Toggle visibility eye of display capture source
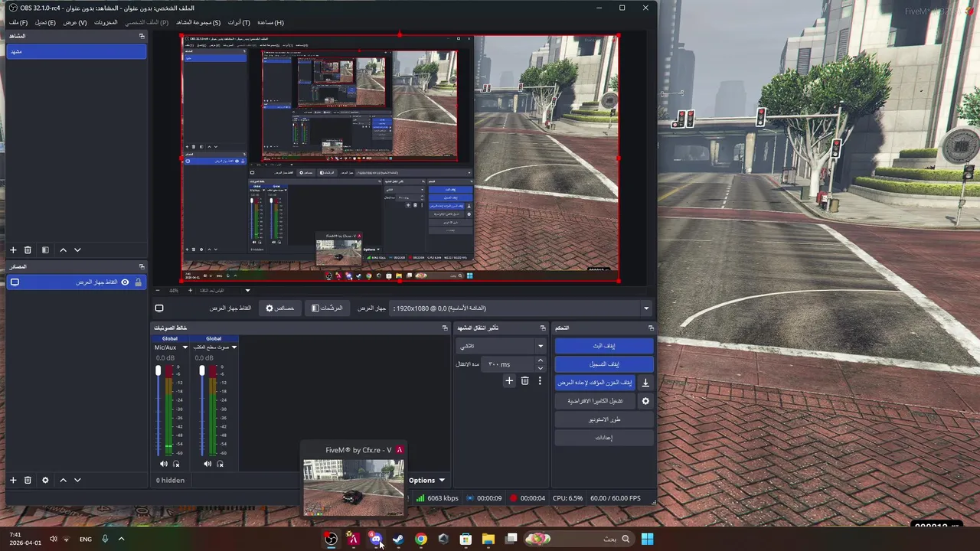This screenshot has width=980, height=551. 125,282
